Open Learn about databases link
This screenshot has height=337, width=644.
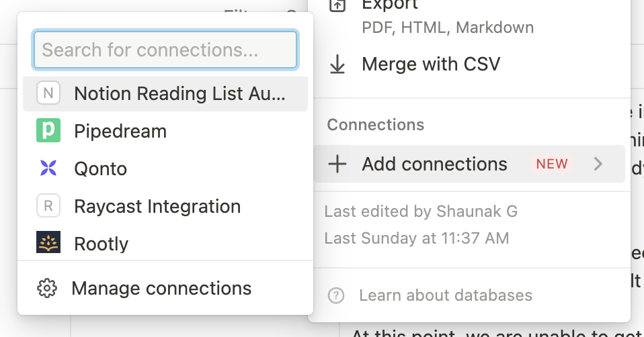tap(446, 295)
